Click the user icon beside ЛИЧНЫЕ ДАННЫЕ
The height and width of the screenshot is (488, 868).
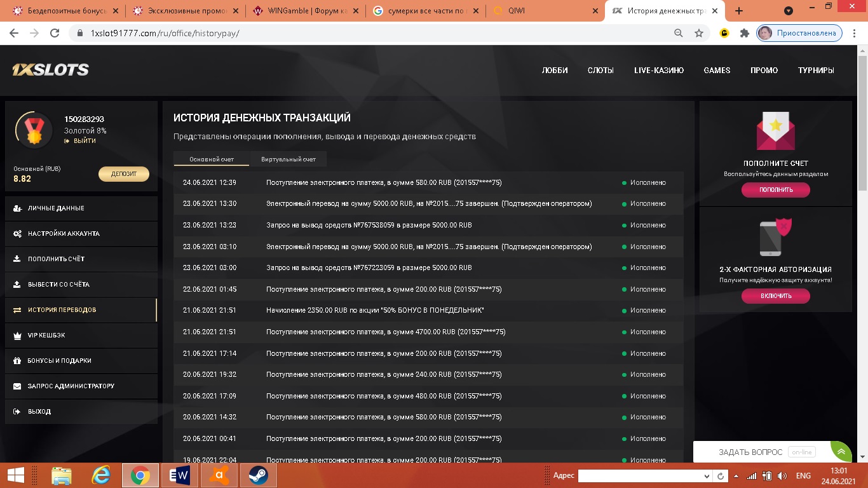click(x=17, y=208)
